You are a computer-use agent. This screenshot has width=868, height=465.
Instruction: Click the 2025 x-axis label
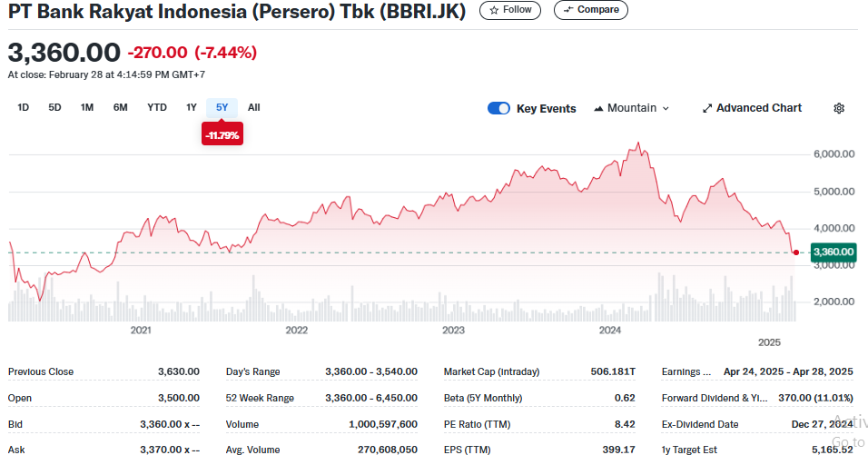point(769,342)
